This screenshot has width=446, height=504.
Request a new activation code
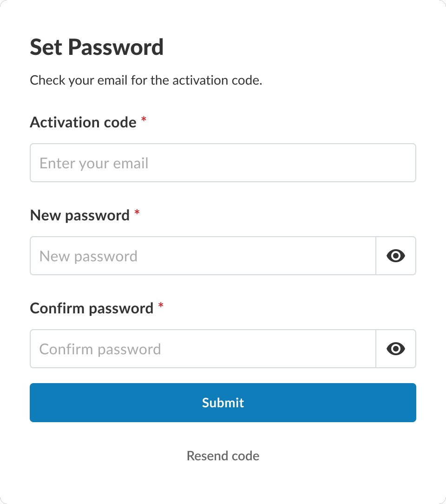click(223, 456)
